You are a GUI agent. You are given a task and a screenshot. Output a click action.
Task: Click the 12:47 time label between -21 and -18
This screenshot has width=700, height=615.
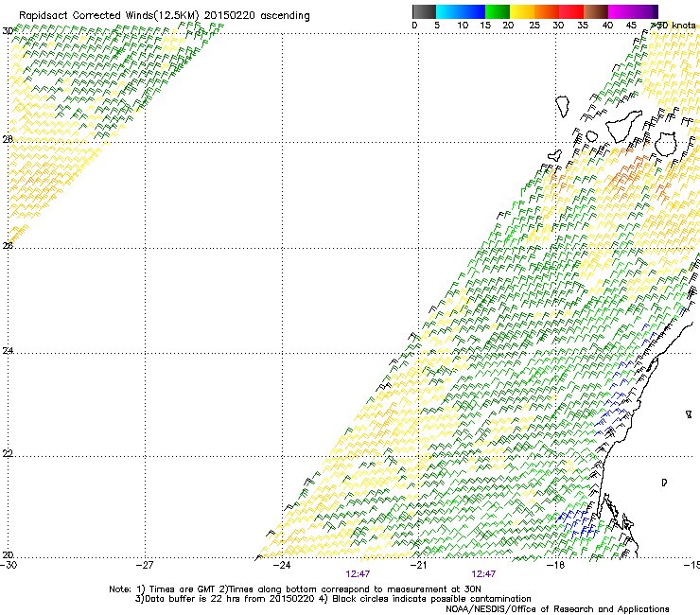pyautogui.click(x=483, y=574)
